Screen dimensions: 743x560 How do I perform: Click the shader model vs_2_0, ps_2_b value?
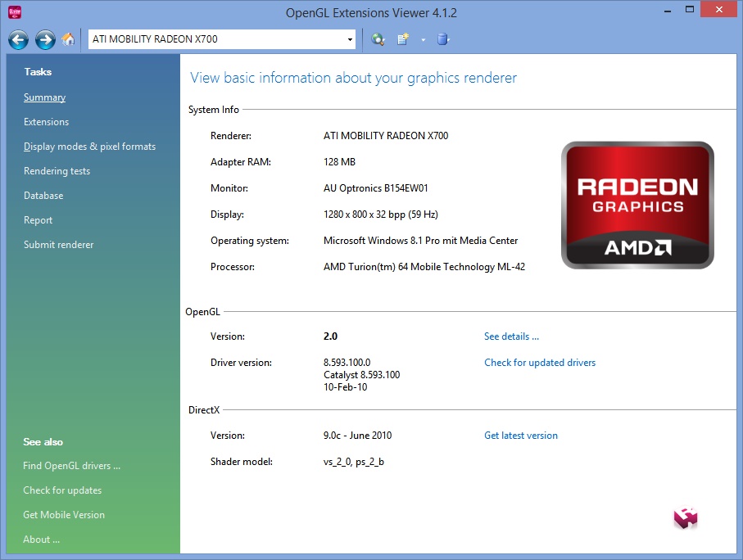click(354, 462)
